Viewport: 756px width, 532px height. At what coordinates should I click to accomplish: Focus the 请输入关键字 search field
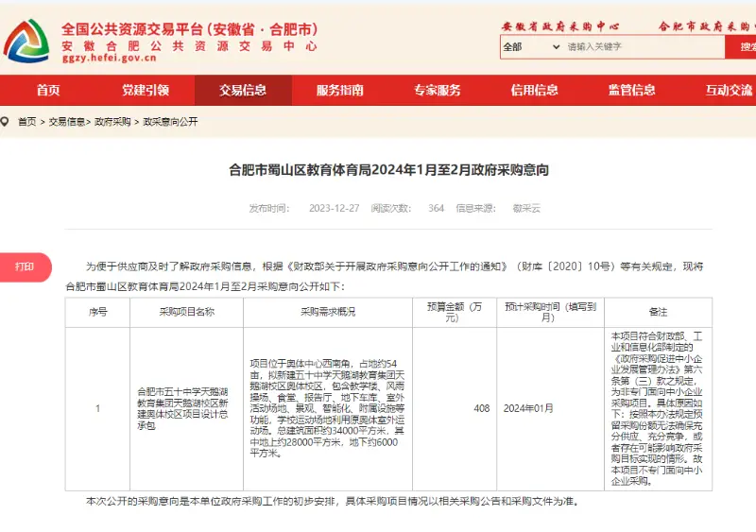click(x=644, y=47)
